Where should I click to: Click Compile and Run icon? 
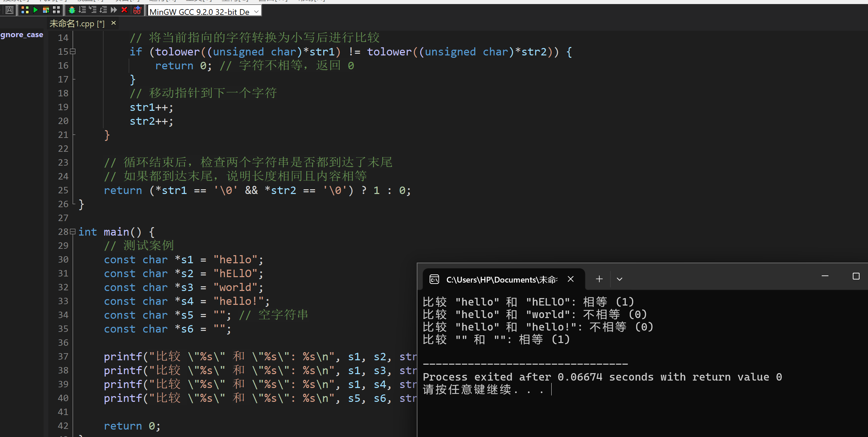pyautogui.click(x=46, y=10)
